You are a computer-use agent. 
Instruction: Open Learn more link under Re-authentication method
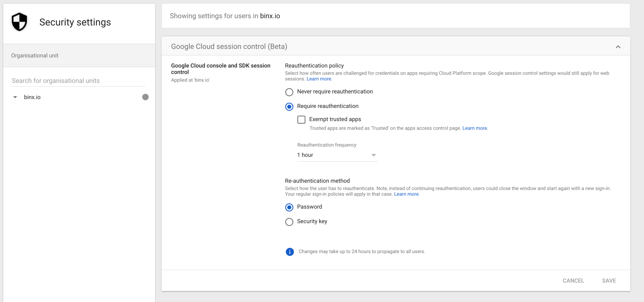[x=407, y=194]
